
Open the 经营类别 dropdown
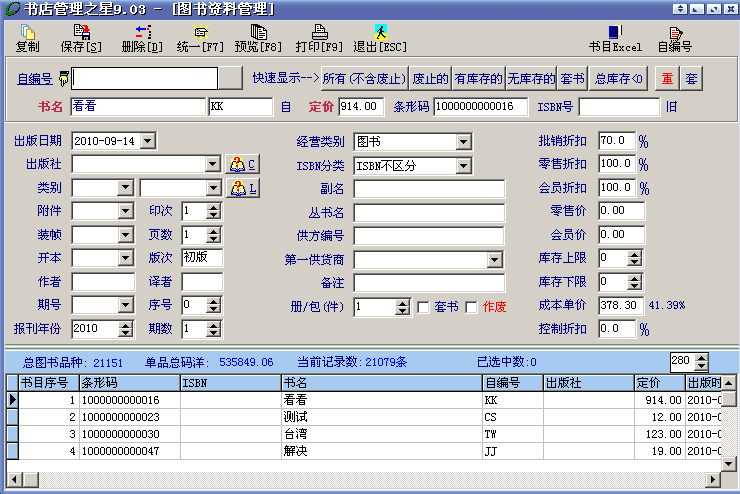(462, 142)
